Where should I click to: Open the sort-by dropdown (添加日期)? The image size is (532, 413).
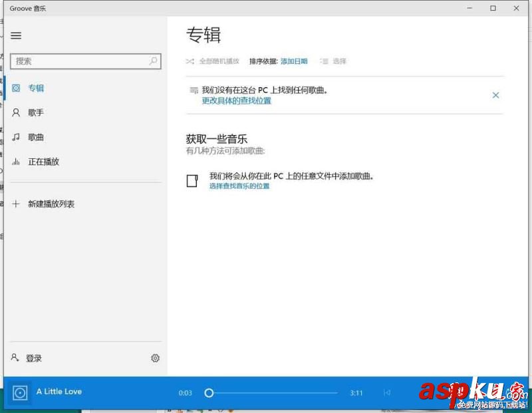click(x=295, y=61)
